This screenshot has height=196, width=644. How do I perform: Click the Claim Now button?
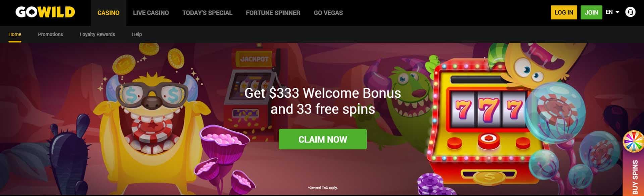pyautogui.click(x=323, y=139)
